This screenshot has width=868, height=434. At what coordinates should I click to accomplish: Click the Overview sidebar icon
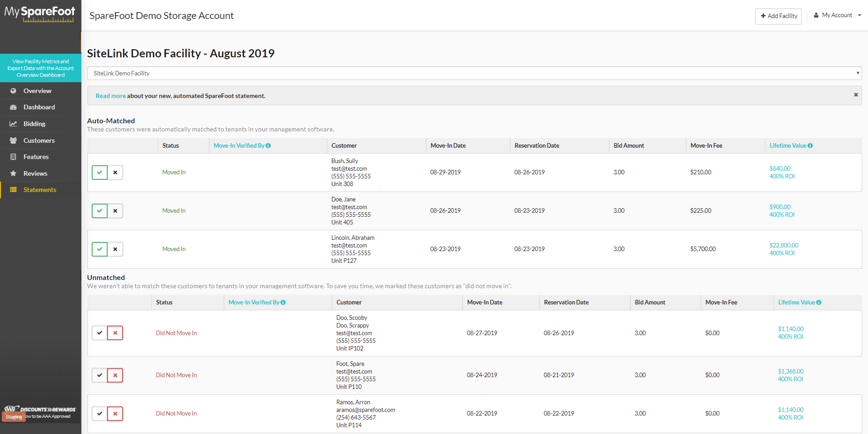(13, 91)
